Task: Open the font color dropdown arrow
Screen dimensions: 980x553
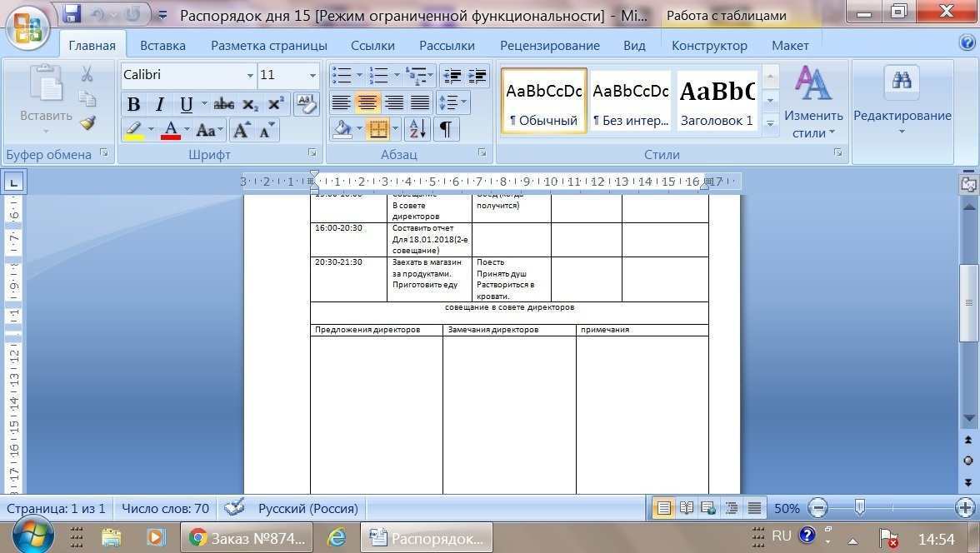Action: coord(187,130)
